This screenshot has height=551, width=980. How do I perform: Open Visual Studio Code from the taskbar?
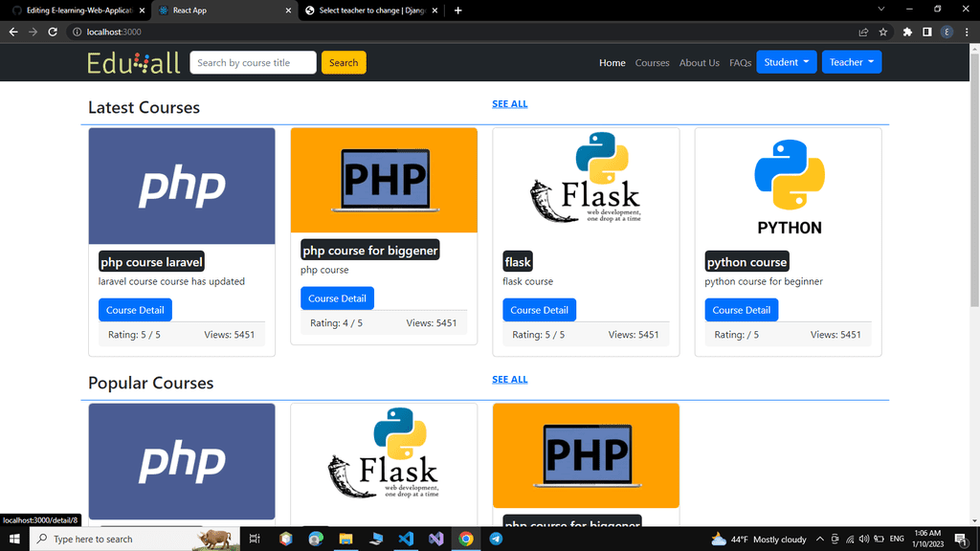[x=406, y=539]
